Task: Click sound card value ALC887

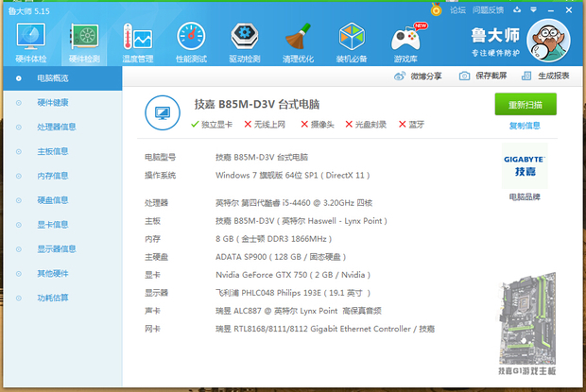Action: click(x=299, y=311)
